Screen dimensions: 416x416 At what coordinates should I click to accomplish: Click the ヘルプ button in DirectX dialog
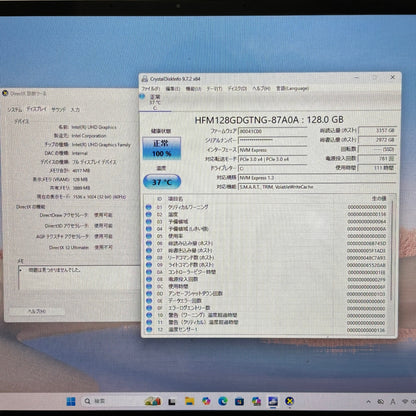click(x=36, y=311)
